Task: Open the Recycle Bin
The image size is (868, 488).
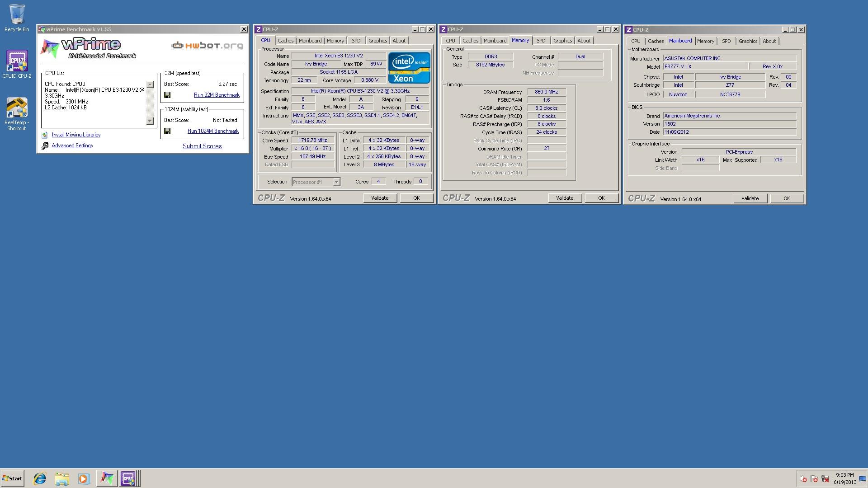Action: pyautogui.click(x=16, y=14)
